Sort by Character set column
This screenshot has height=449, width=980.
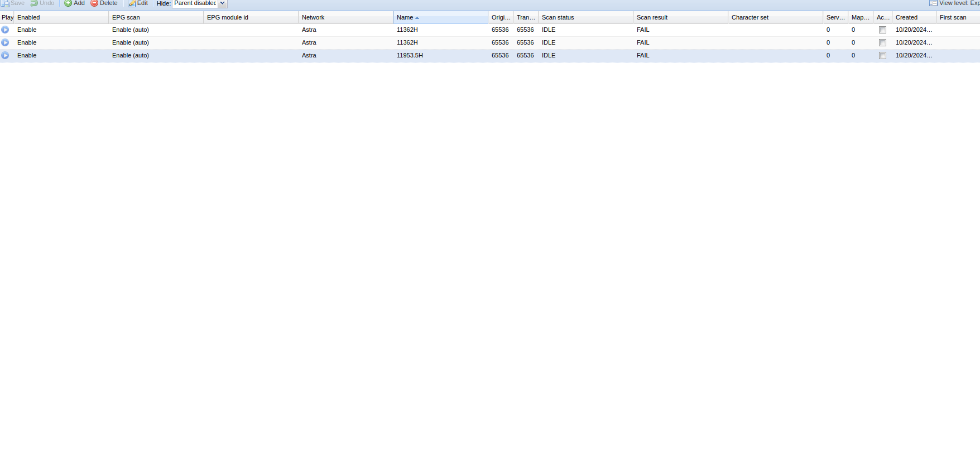(776, 17)
